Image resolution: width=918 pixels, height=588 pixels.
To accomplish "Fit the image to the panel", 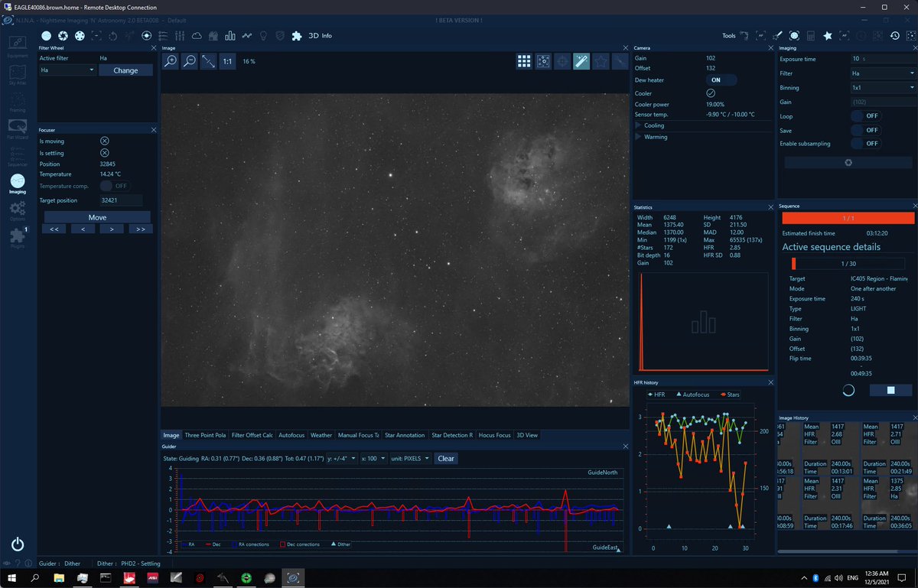I will pyautogui.click(x=208, y=61).
